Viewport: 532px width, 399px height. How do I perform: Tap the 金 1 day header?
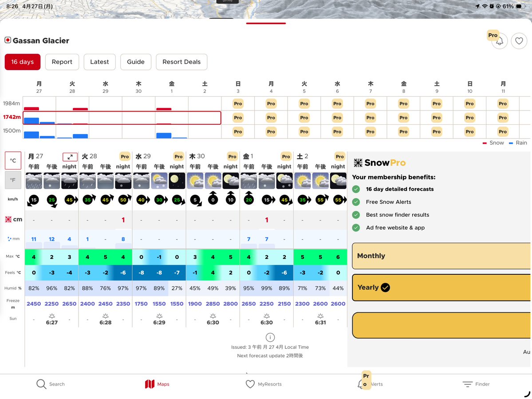[248, 156]
